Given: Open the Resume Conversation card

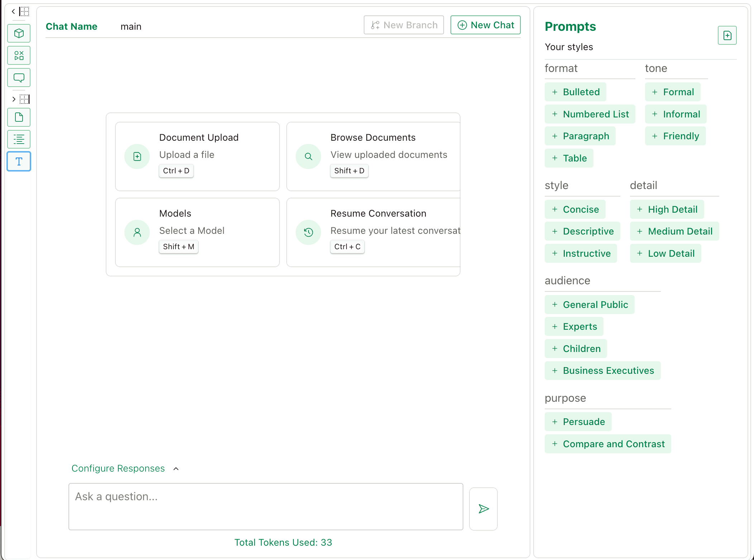Looking at the screenshot, I should [x=373, y=232].
